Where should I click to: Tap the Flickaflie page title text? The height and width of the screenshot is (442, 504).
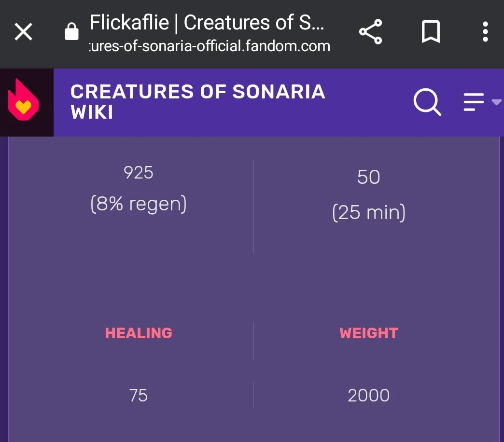pyautogui.click(x=207, y=23)
